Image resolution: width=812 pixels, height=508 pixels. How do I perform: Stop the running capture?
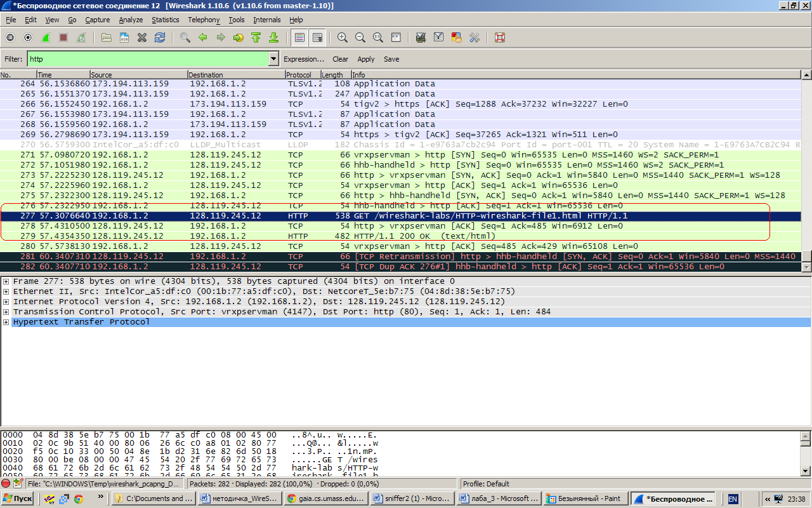(x=63, y=37)
